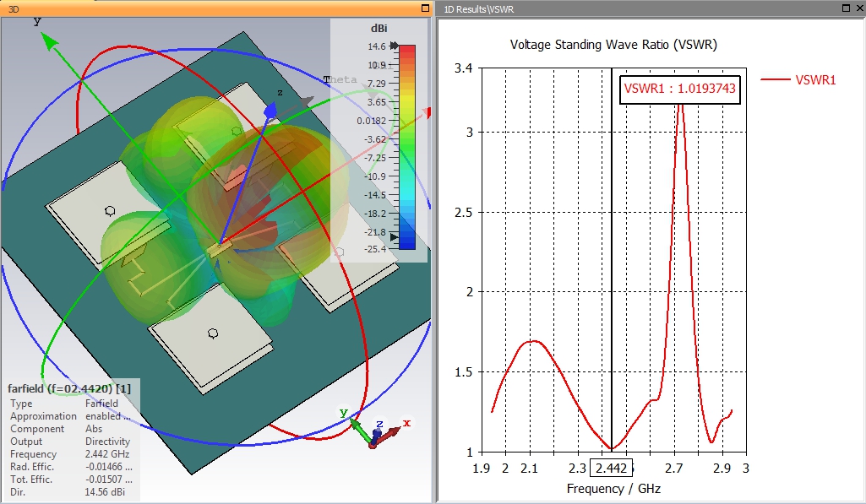
Task: Click the 3.65 value on the color scale
Action: [376, 102]
